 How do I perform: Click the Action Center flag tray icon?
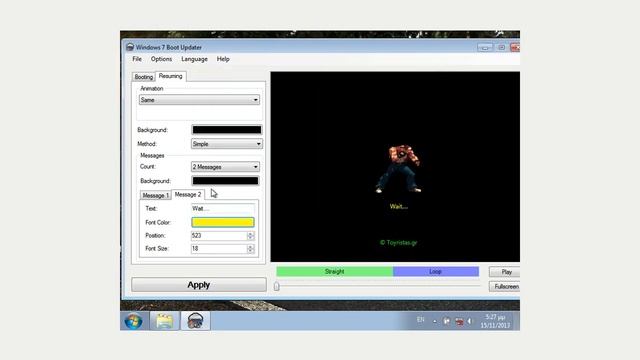(x=446, y=321)
